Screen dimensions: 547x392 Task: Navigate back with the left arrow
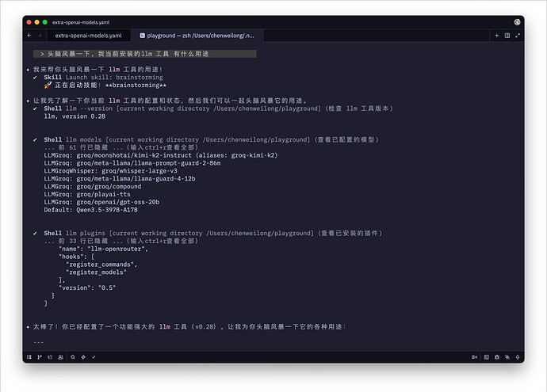click(x=29, y=36)
